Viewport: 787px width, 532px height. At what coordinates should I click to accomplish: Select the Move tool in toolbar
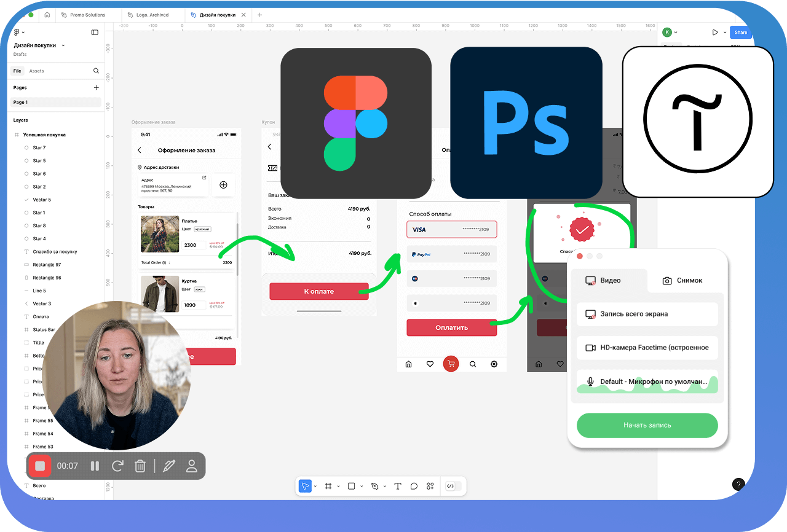305,486
